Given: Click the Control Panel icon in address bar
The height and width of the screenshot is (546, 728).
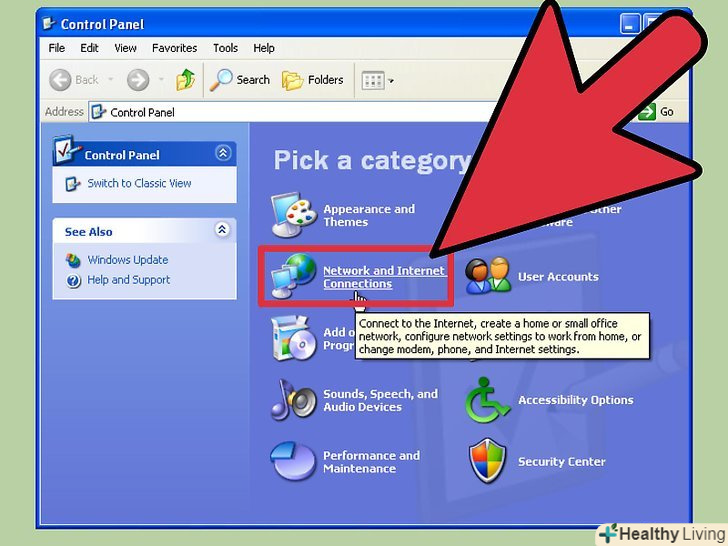Looking at the screenshot, I should 98,112.
